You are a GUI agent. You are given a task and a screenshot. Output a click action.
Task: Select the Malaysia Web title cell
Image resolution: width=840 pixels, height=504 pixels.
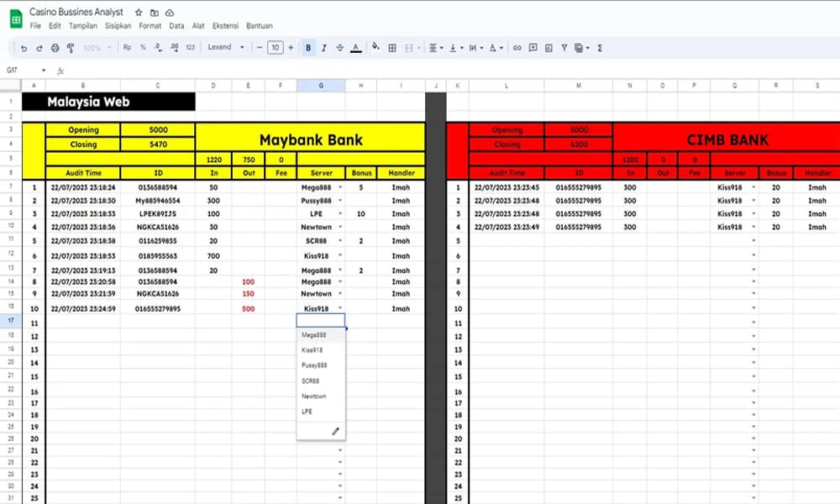tap(108, 102)
